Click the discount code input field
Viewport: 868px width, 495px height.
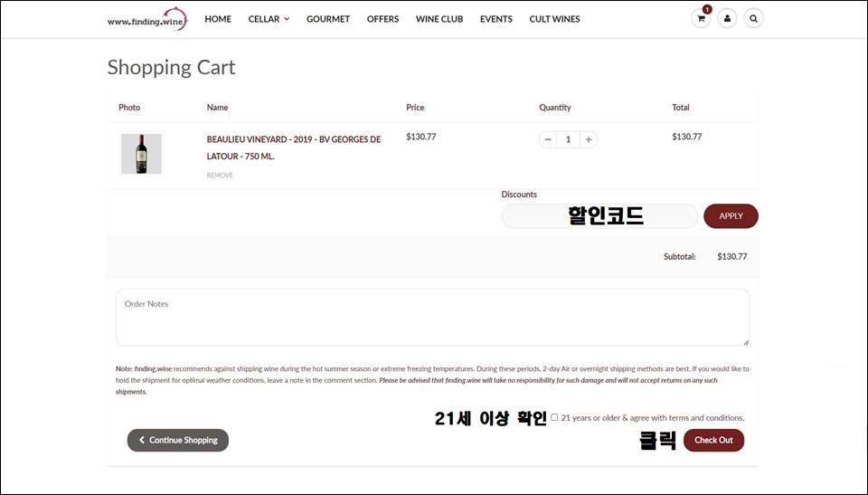[599, 216]
